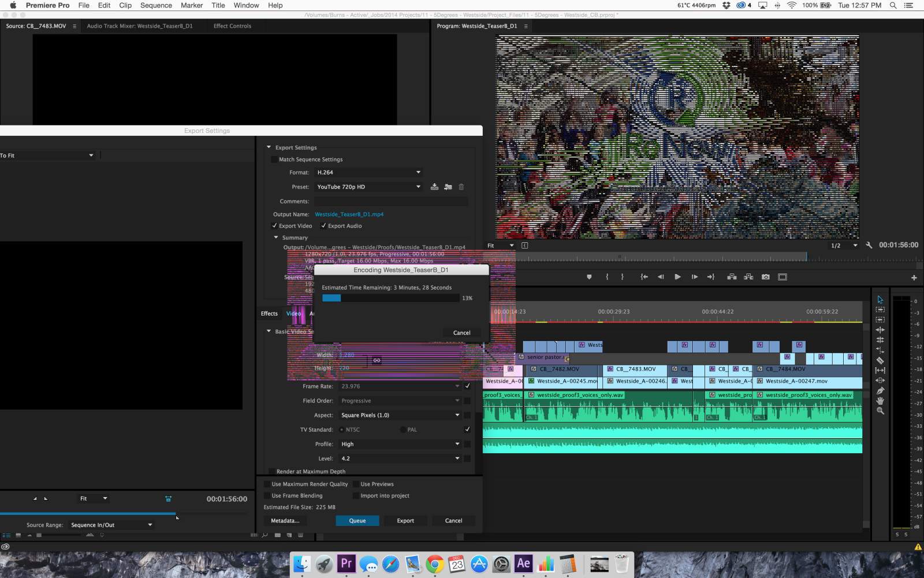924x578 pixels.
Task: Collapse the Summary section
Action: point(275,238)
